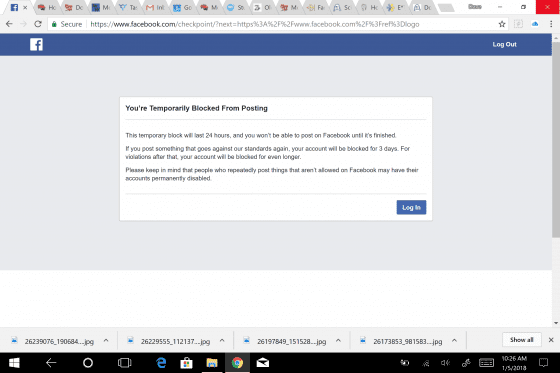Click the Log Out link in the header
Screen dimensions: 560x373
click(x=504, y=44)
